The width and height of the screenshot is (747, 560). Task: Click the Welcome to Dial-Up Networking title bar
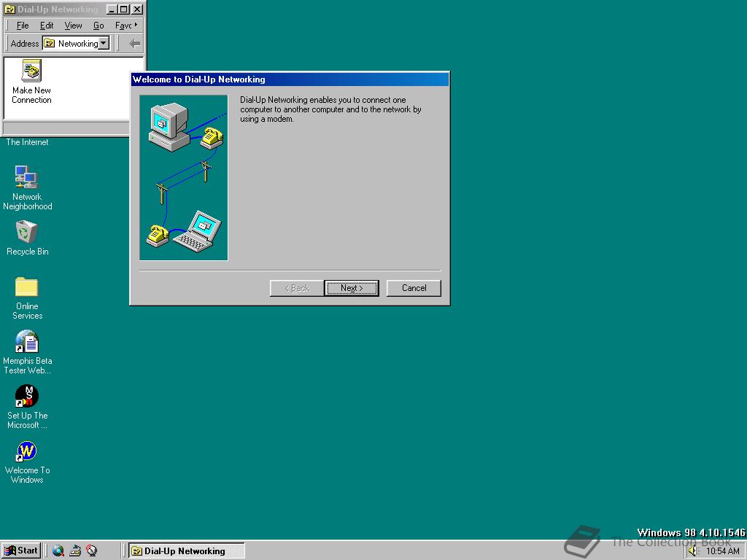[x=290, y=79]
